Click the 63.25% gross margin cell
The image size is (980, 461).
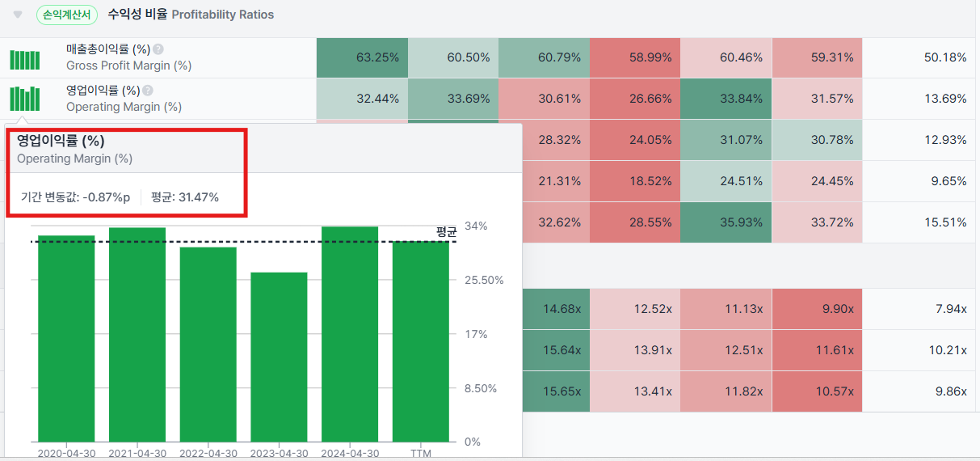click(362, 57)
